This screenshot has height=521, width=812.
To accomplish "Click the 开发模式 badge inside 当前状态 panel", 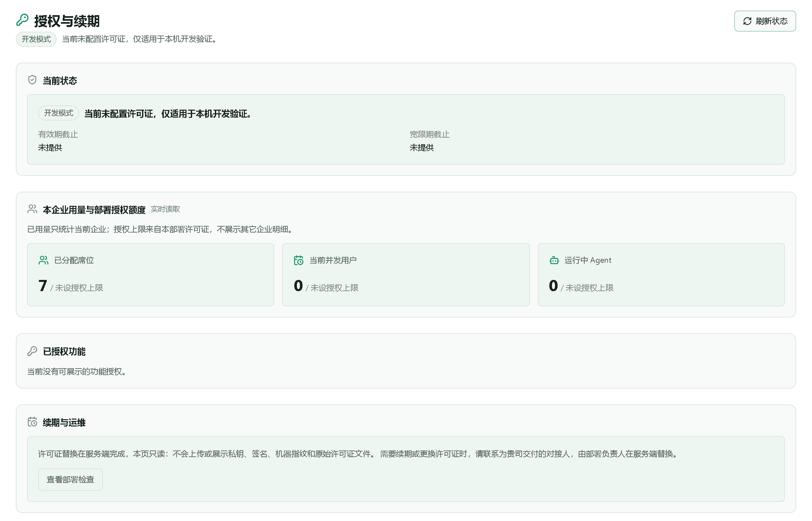I will coord(59,113).
